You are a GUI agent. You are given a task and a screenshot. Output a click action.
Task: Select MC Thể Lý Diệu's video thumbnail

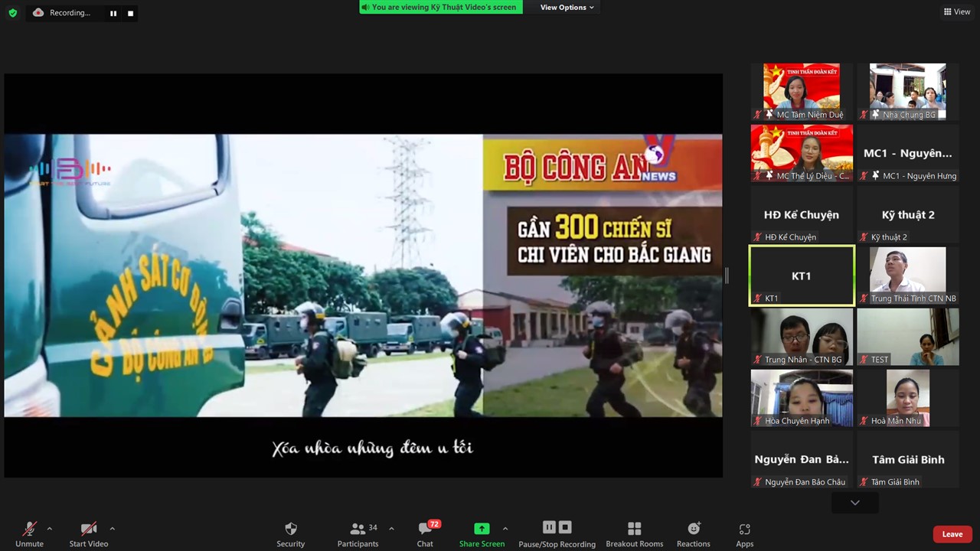pos(802,153)
